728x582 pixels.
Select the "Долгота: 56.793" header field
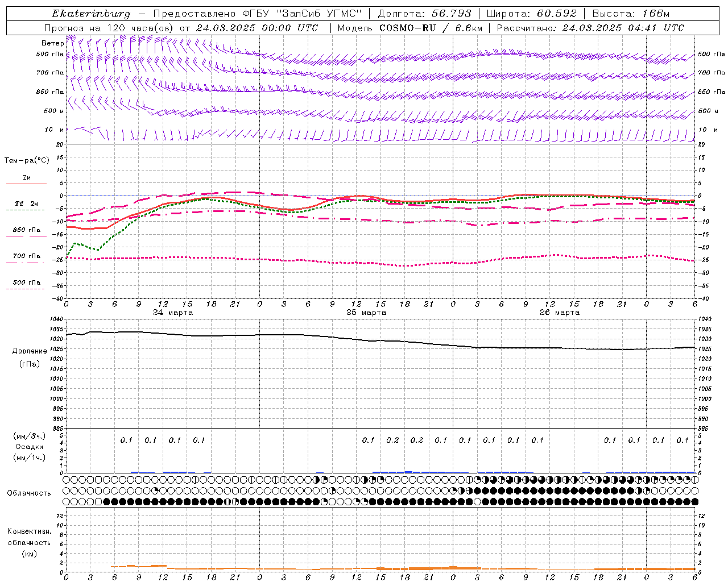tap(425, 14)
